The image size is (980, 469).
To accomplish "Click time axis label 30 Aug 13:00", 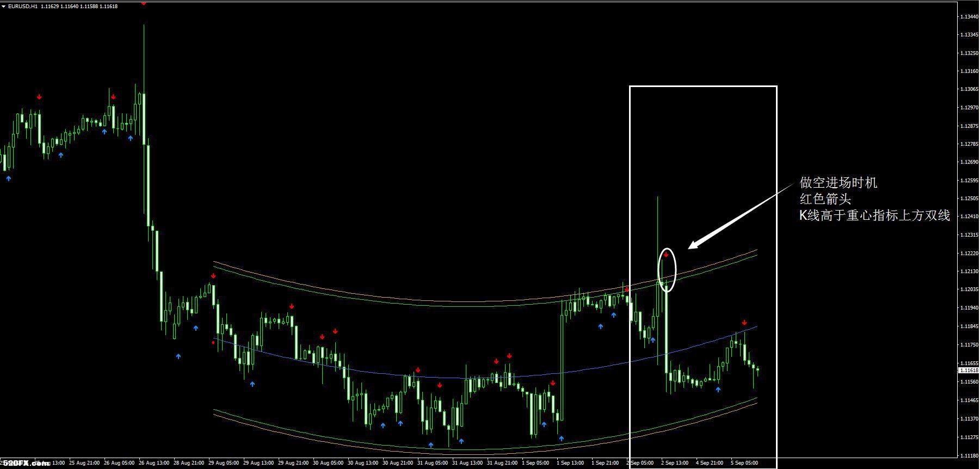I will click(363, 464).
